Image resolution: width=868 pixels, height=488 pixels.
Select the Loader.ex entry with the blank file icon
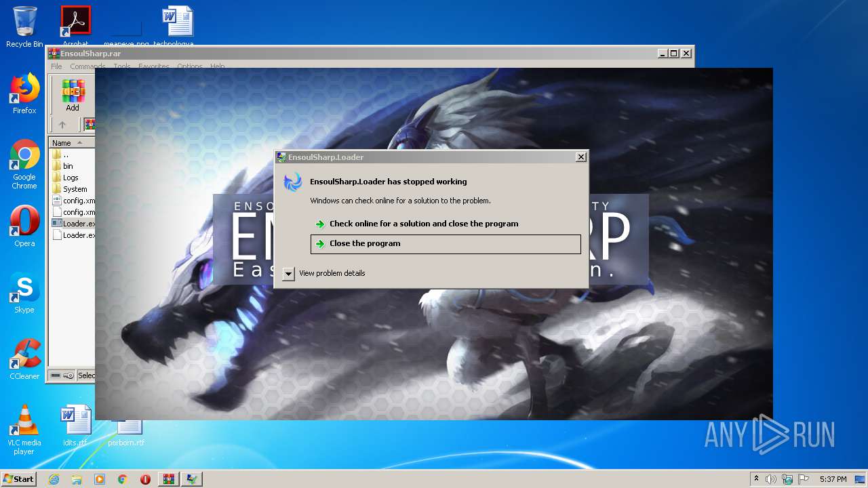[x=73, y=235]
